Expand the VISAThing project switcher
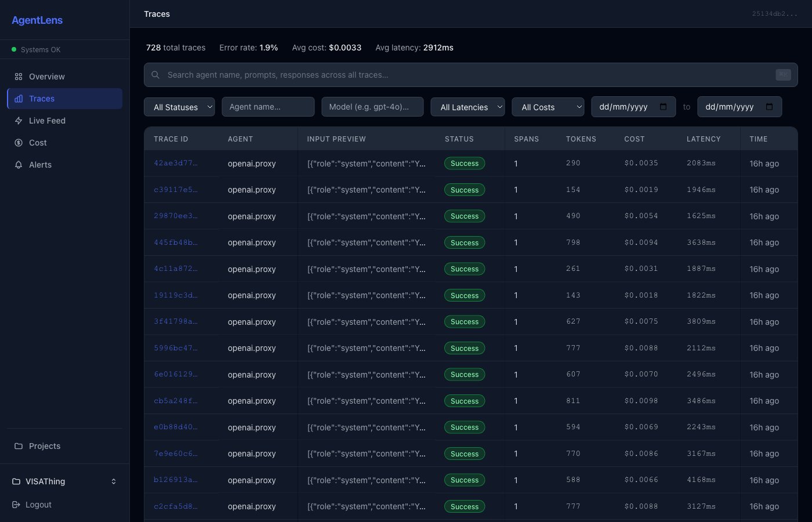The image size is (812, 522). pos(64,481)
